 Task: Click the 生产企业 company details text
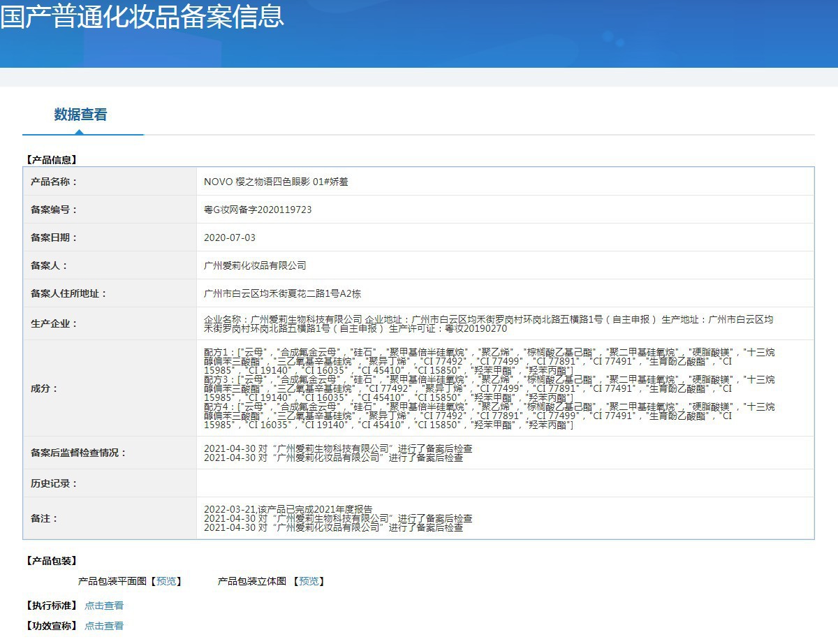tap(489, 323)
